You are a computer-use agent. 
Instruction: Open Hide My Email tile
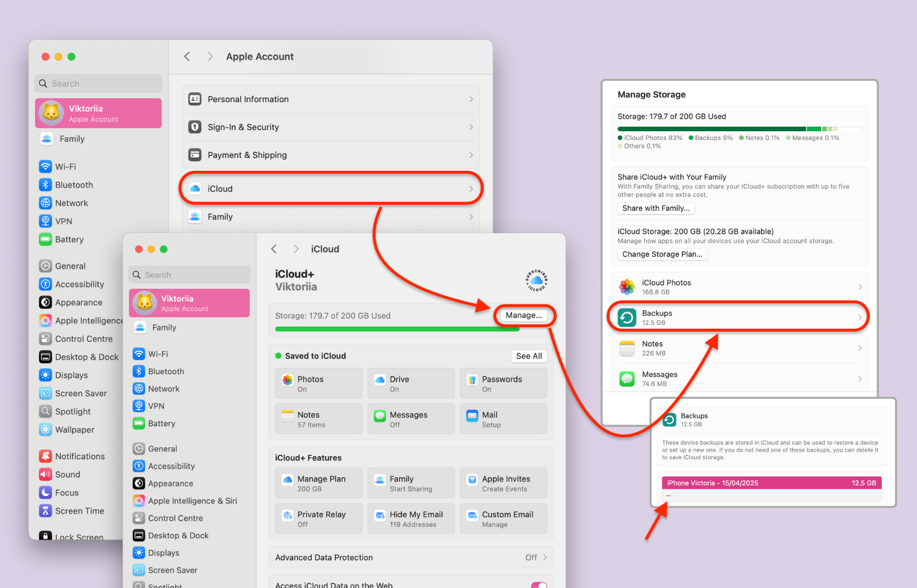click(x=411, y=518)
